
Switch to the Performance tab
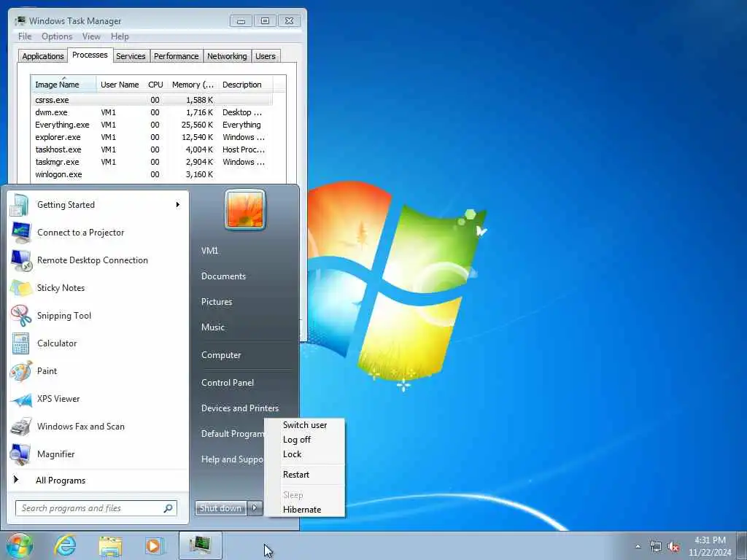177,56
